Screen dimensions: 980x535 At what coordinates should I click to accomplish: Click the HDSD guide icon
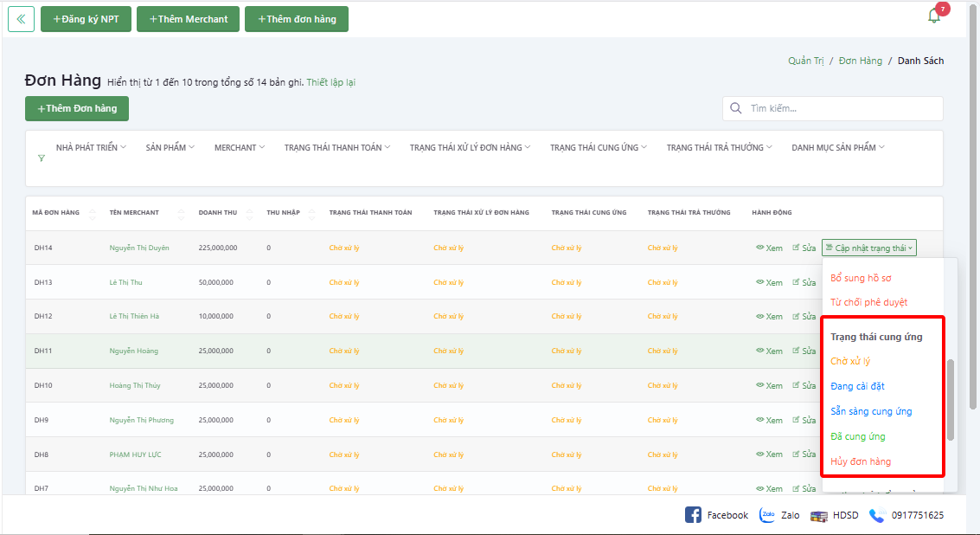click(x=818, y=516)
